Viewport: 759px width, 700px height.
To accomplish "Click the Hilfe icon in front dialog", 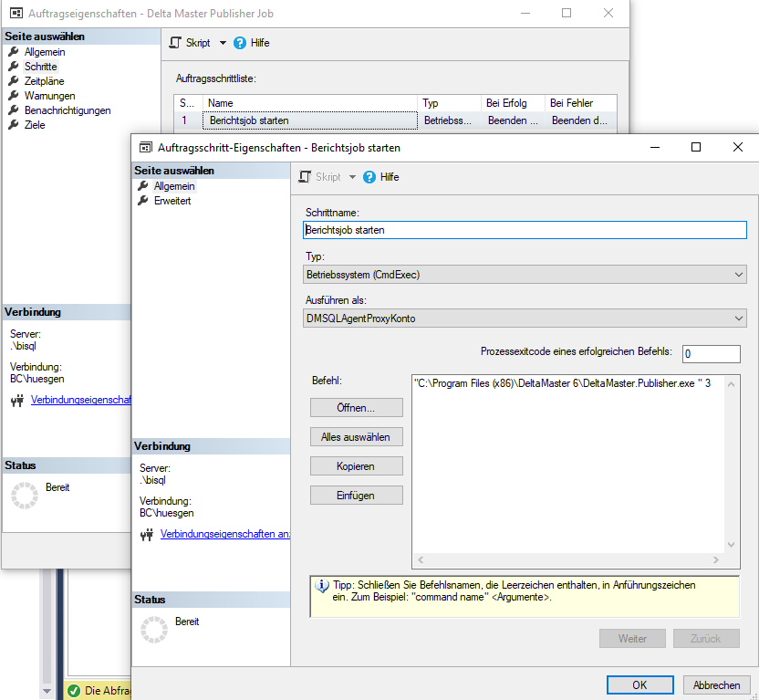I will tap(369, 177).
